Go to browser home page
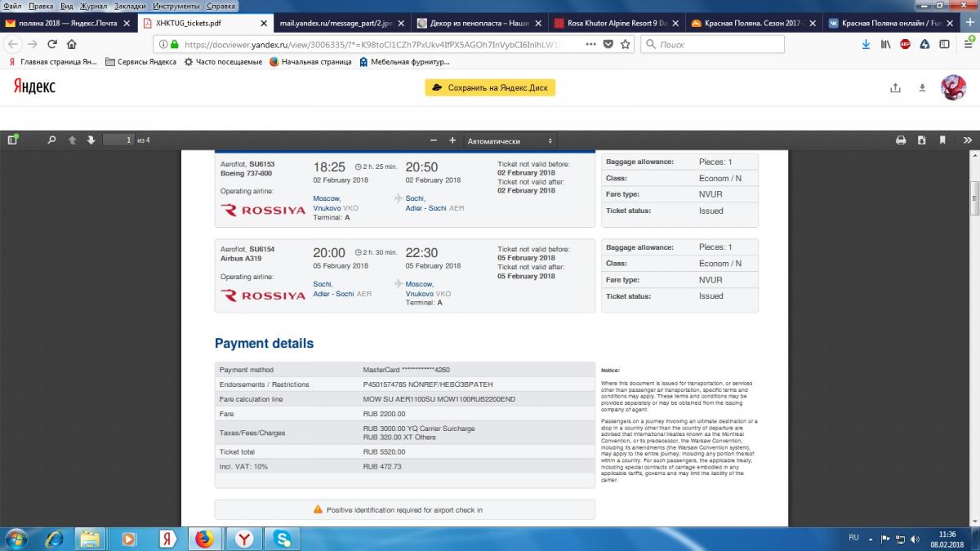 click(72, 44)
